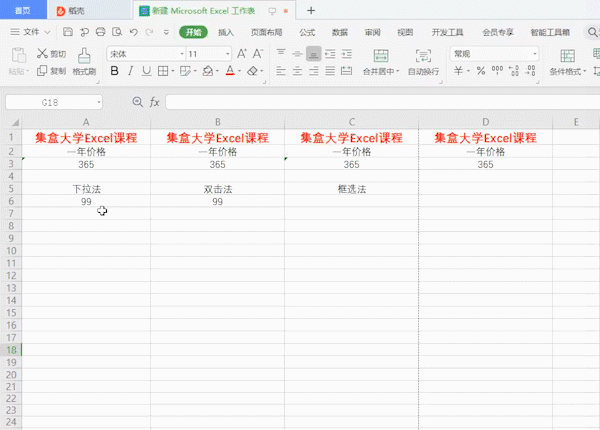Select the Format Painter (格式刷) brush
Screen dimensions: 600x430
(x=84, y=61)
